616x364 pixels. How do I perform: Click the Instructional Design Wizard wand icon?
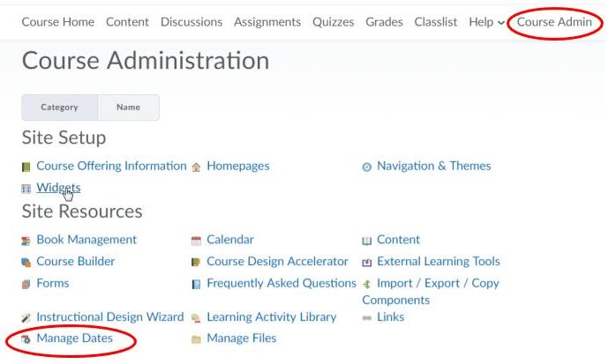(26, 317)
